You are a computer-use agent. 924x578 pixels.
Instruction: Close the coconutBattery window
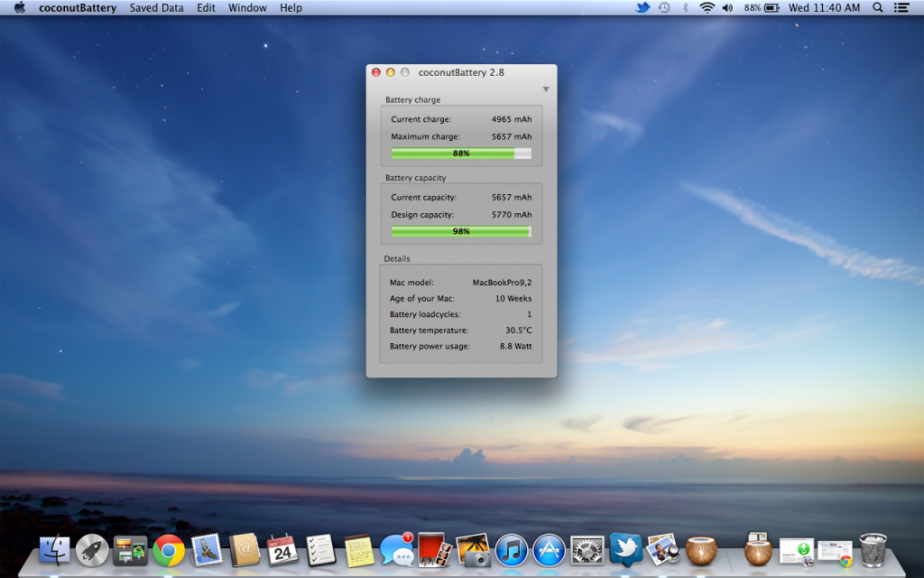coord(376,72)
